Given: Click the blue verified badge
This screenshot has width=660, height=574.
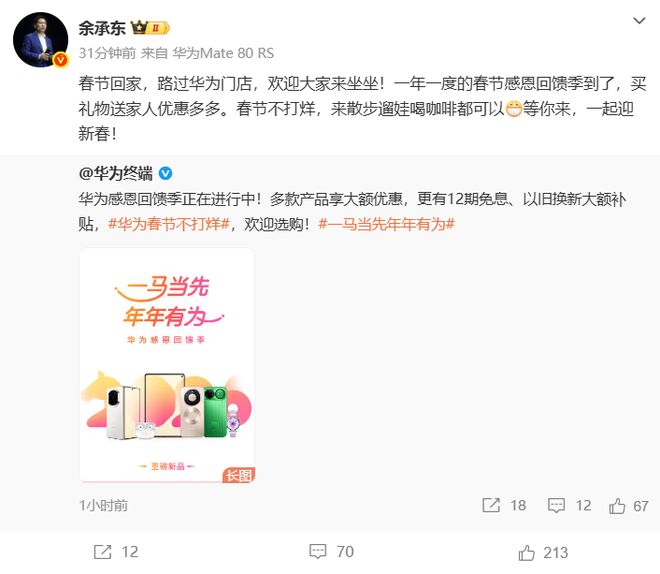Looking at the screenshot, I should click(x=165, y=173).
